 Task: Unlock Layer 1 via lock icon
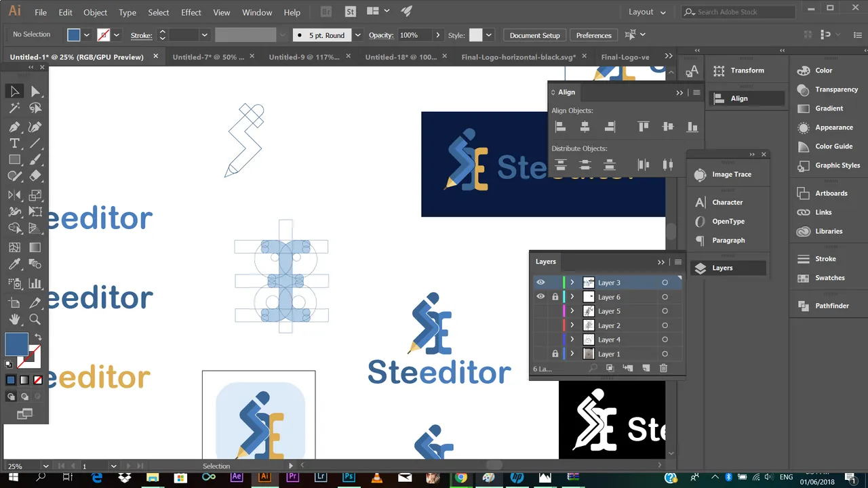[x=555, y=354]
